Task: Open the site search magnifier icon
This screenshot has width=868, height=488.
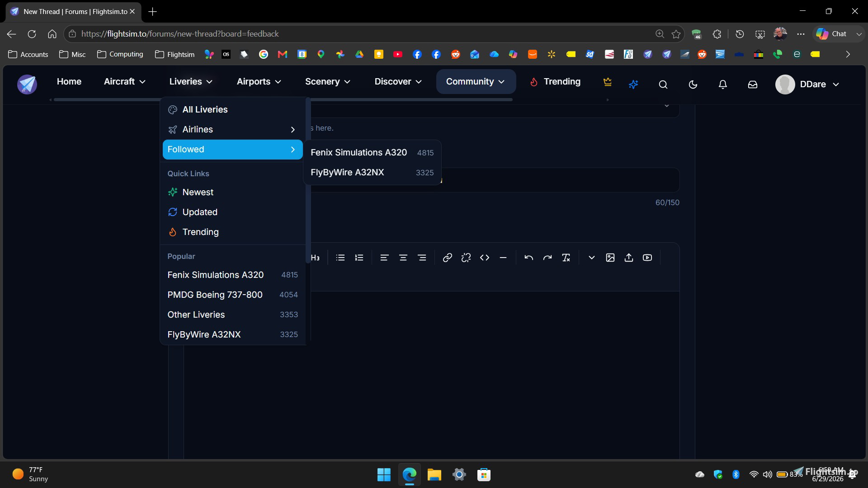Action: [663, 84]
